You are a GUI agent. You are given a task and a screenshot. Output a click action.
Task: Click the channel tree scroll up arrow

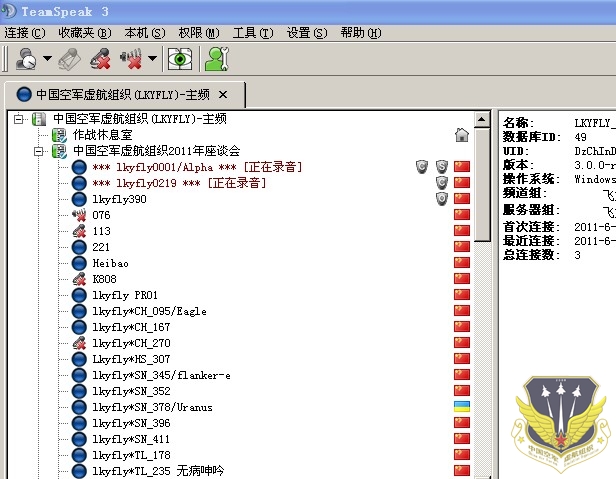[x=482, y=119]
